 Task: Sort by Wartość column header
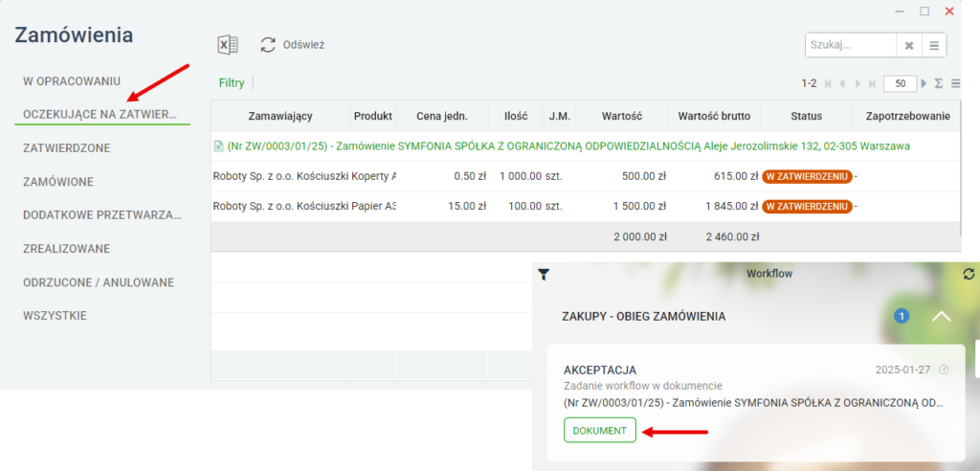[x=621, y=116]
